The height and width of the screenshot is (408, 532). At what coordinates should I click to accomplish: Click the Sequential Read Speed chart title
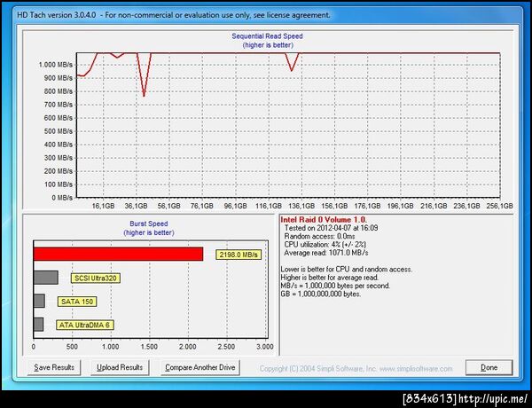pyautogui.click(x=268, y=36)
